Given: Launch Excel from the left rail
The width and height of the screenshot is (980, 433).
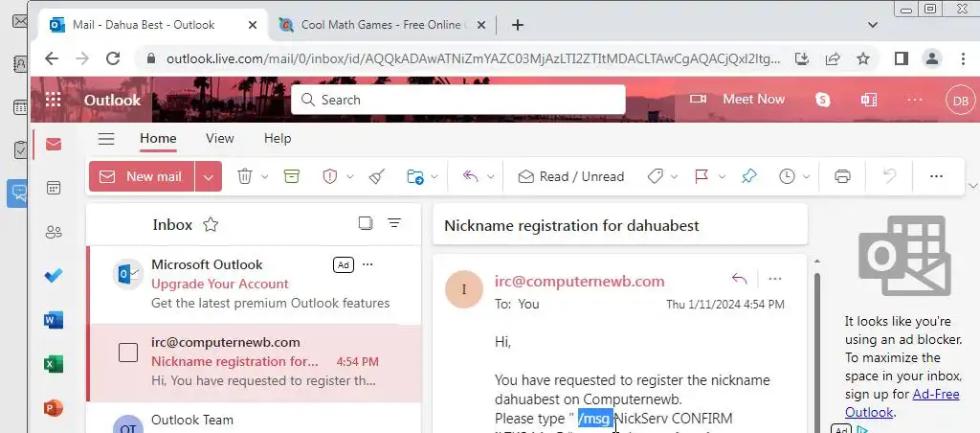Looking at the screenshot, I should pos(54,364).
